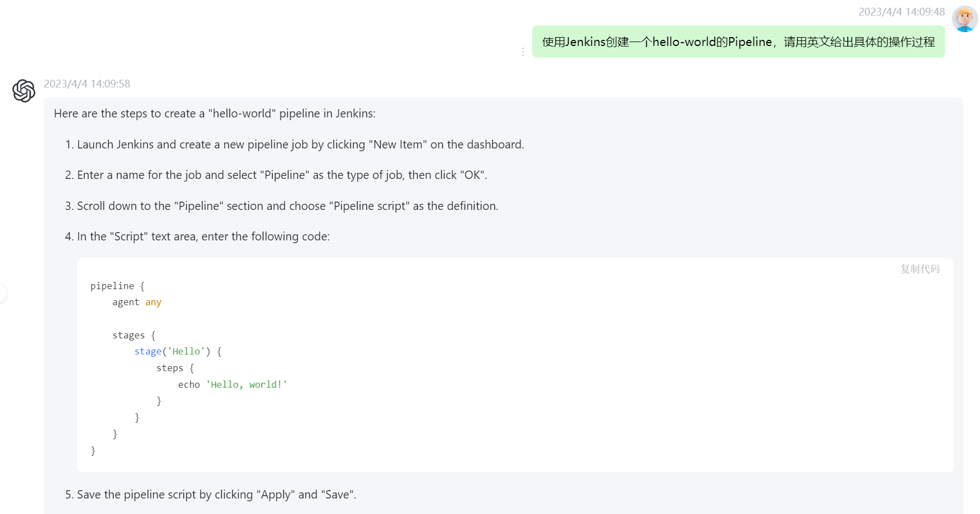Click the intro line 'Here are the steps'
980x514 pixels.
pyautogui.click(x=215, y=114)
